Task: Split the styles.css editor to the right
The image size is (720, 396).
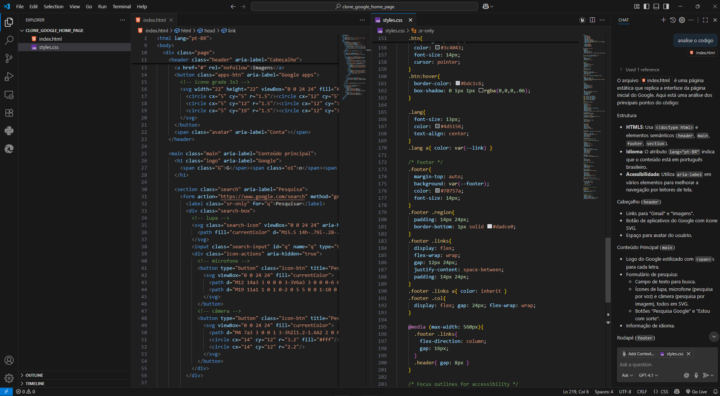Action: [x=592, y=20]
